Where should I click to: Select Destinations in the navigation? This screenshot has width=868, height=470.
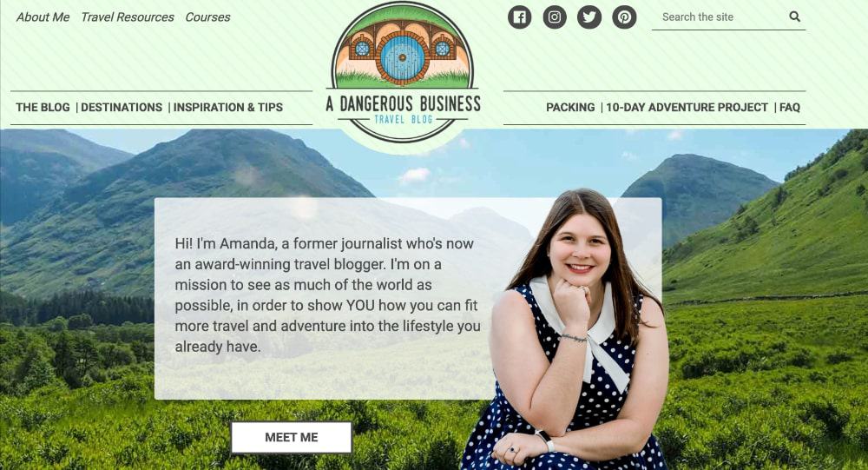[122, 108]
